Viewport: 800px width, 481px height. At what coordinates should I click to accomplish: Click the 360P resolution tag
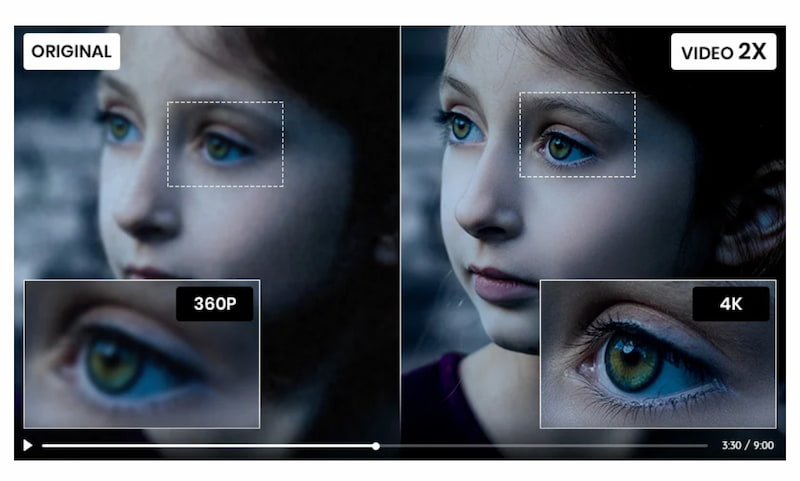pyautogui.click(x=215, y=304)
